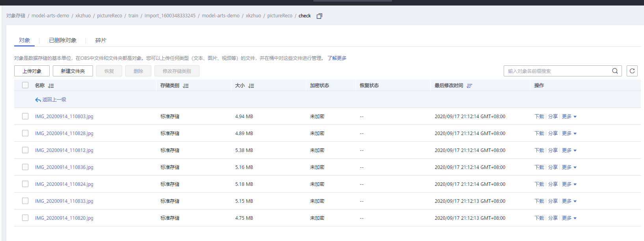Download IMG_20200914_110833.jpg via 下载
Image resolution: width=644 pixels, height=241 pixels.
click(x=539, y=201)
